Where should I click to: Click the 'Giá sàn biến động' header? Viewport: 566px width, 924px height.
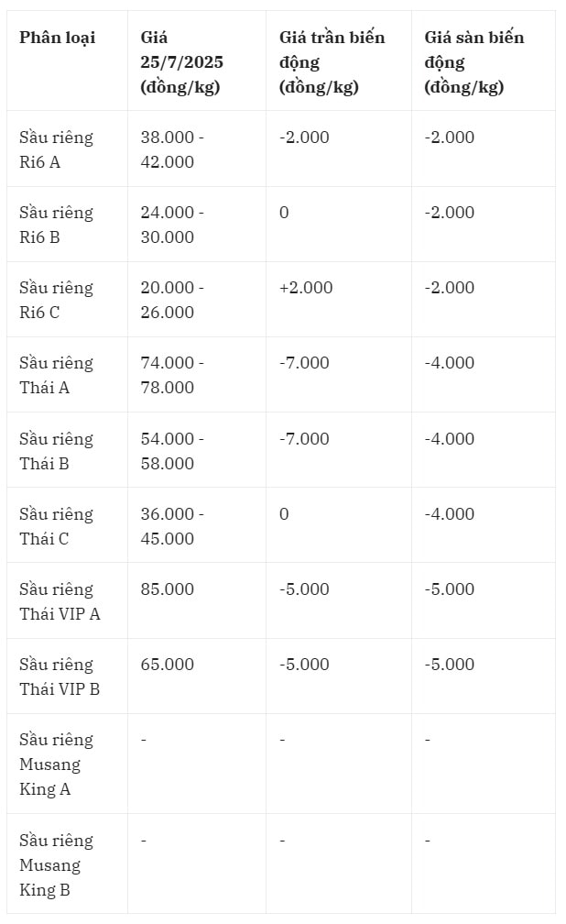[474, 62]
